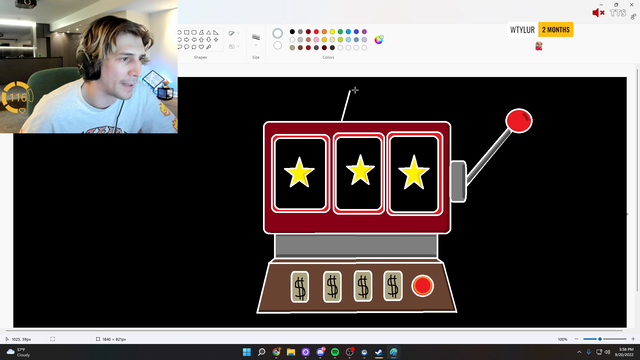The image size is (640, 360).
Task: Open Spotify from the taskbar
Action: (x=335, y=352)
